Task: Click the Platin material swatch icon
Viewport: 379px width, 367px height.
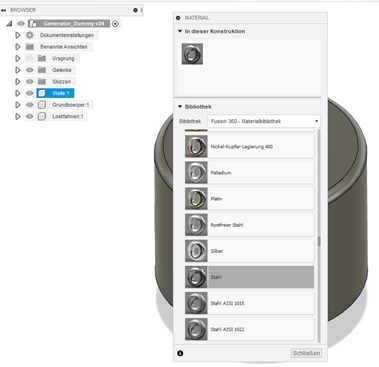Action: [196, 199]
